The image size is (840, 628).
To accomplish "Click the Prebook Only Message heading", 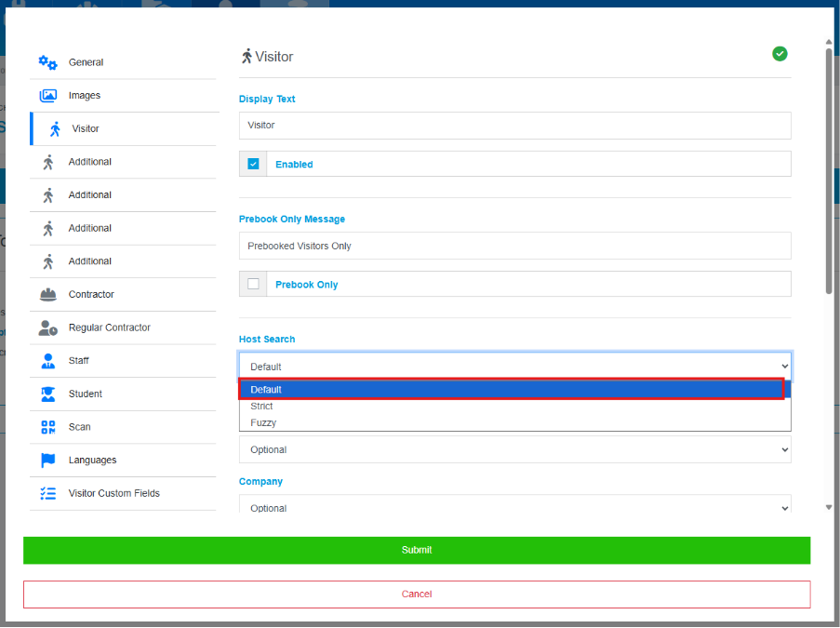I will coord(292,220).
